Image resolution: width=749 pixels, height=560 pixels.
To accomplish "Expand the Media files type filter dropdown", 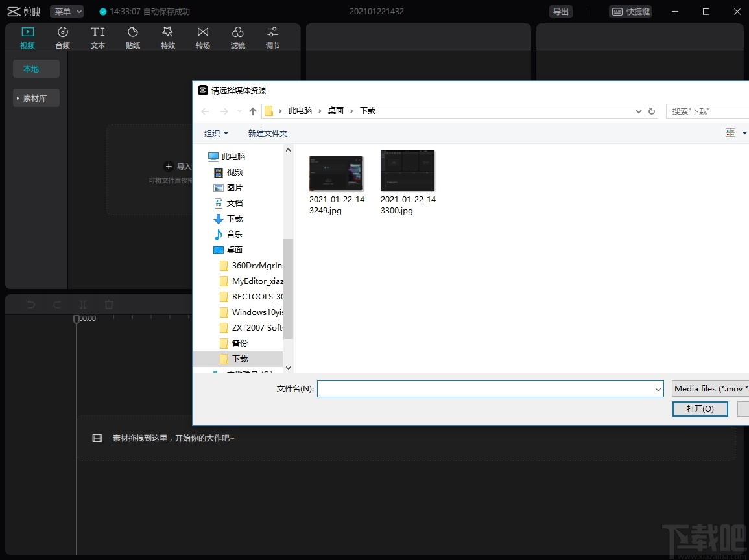I will [710, 388].
